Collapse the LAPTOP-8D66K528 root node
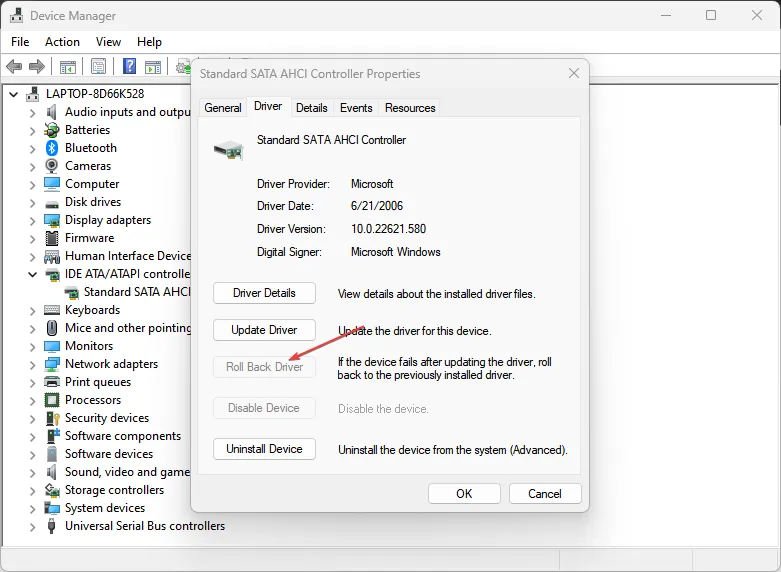The image size is (781, 572). [13, 94]
